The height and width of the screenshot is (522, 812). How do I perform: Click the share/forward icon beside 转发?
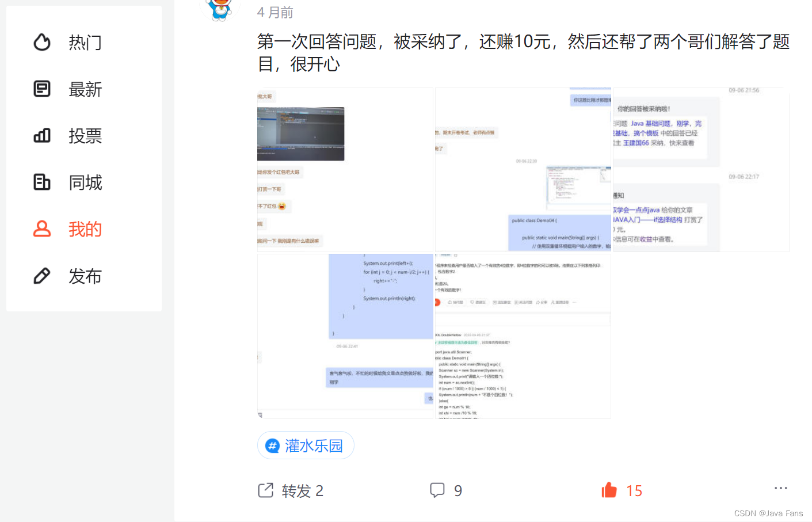tap(265, 490)
